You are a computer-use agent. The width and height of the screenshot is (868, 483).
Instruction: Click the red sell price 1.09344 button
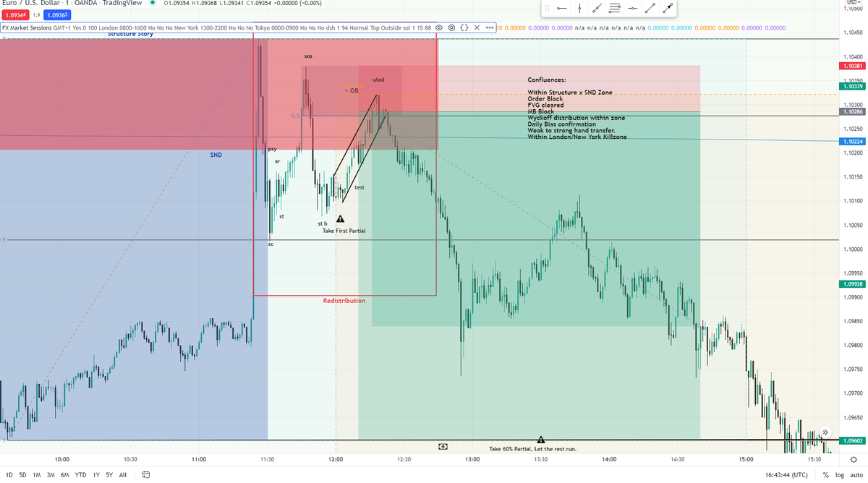coord(16,14)
